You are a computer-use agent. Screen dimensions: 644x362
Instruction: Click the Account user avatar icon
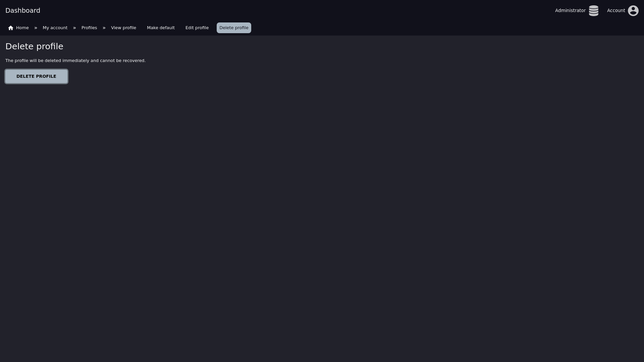click(x=633, y=11)
